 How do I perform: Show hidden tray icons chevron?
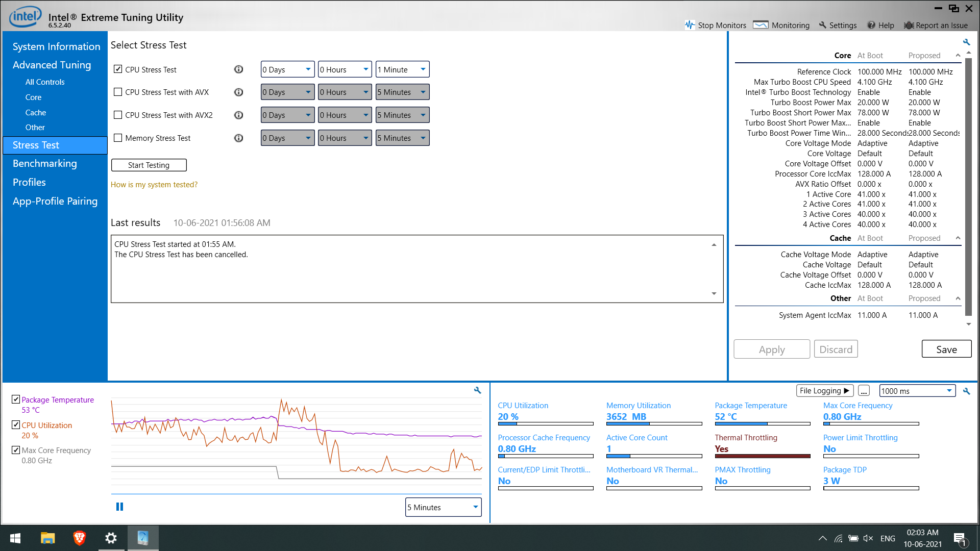[823, 538]
